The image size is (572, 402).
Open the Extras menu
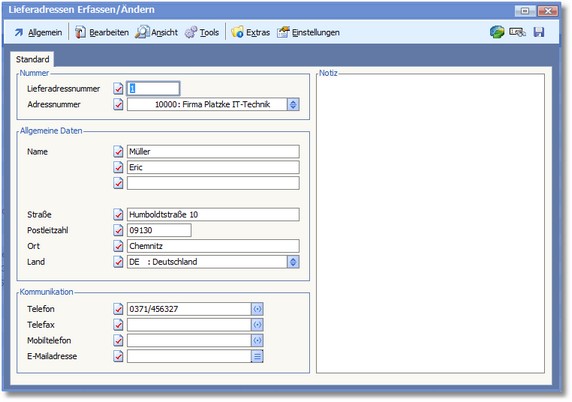click(251, 32)
